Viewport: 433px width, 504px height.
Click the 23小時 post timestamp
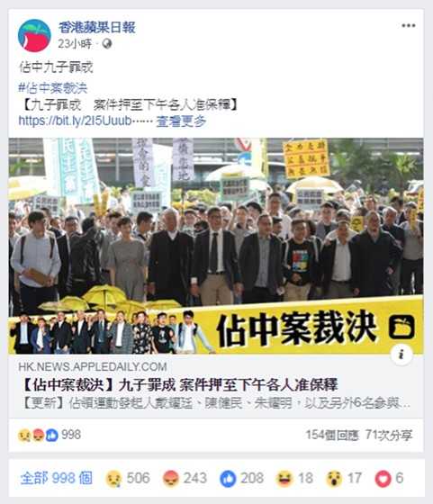coord(75,44)
